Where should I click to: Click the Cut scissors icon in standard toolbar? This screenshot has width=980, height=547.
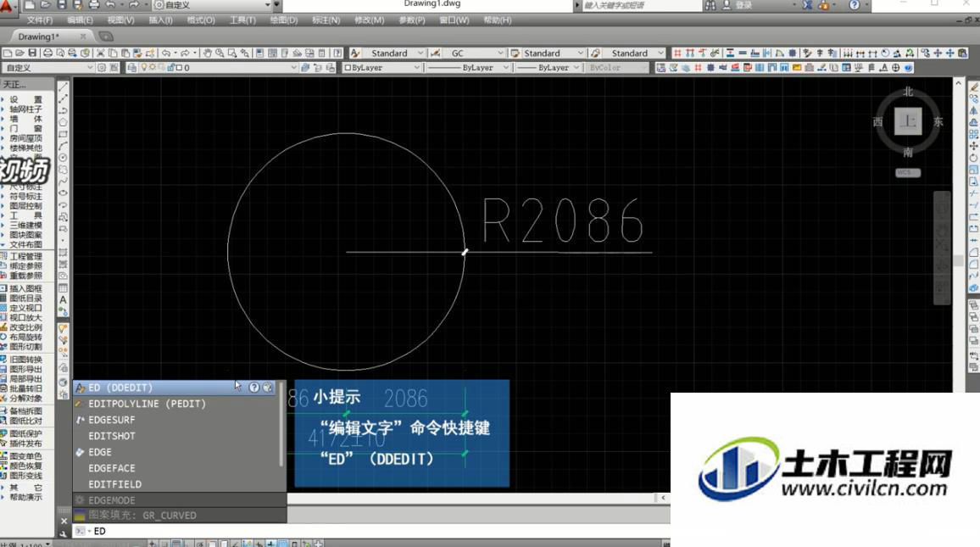[x=100, y=53]
